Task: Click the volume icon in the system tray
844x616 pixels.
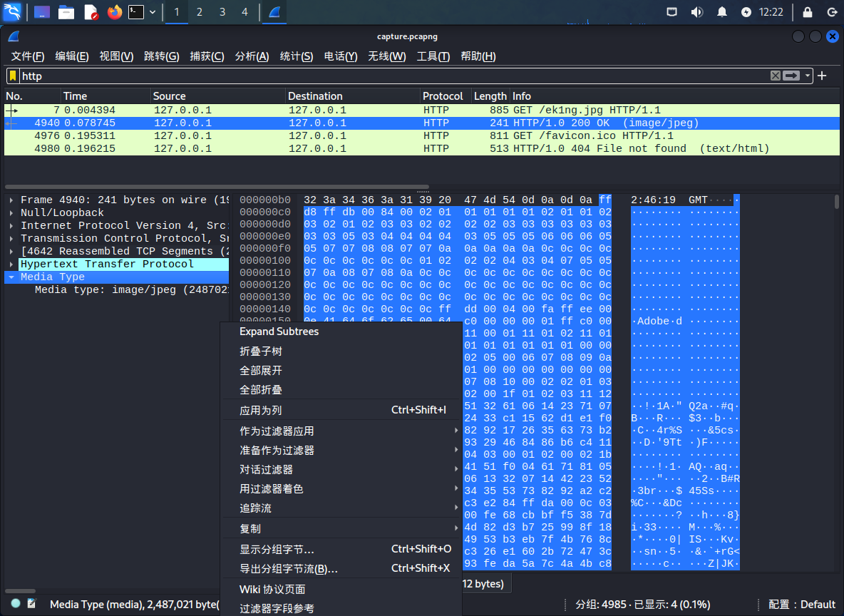Action: pos(696,12)
